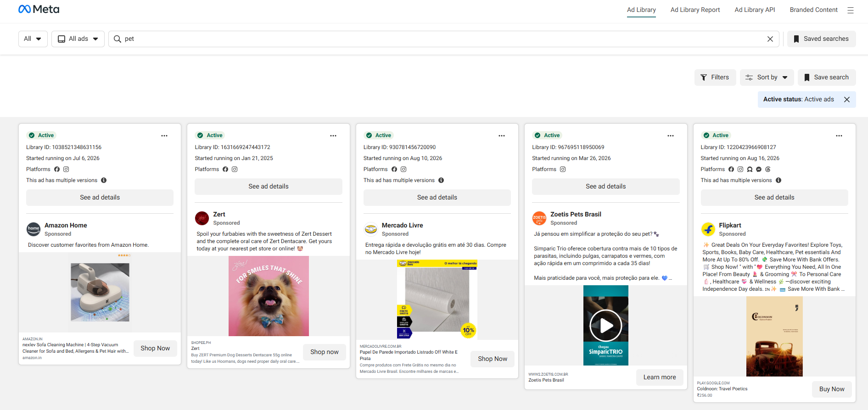
Task: See ad details for Zert ad
Action: click(x=269, y=187)
